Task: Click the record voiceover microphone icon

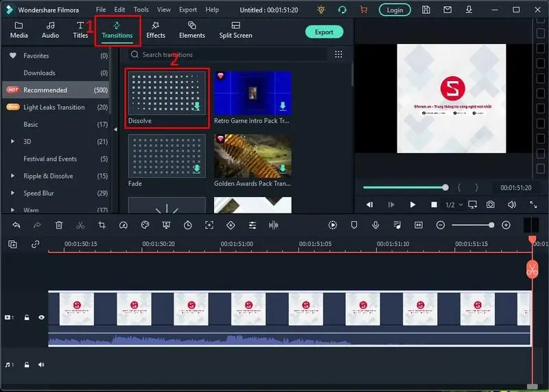Action: point(375,225)
